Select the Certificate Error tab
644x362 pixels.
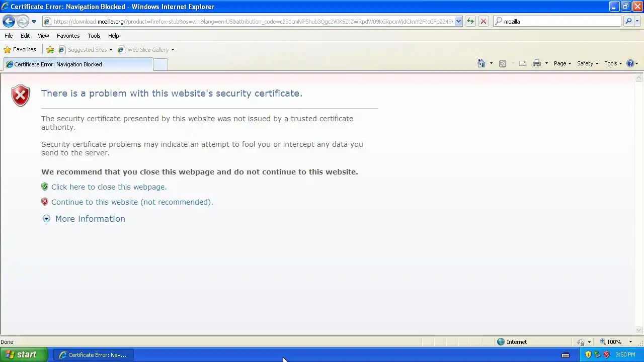click(x=77, y=64)
